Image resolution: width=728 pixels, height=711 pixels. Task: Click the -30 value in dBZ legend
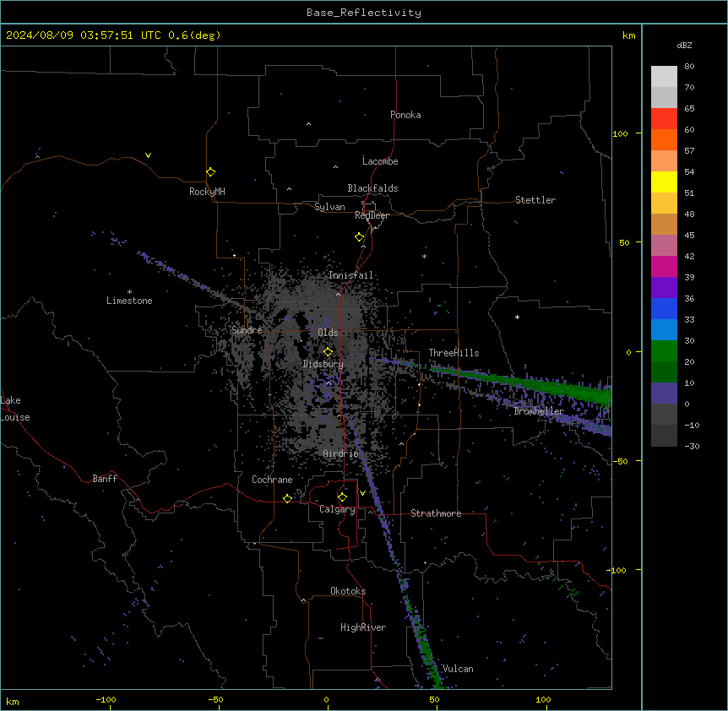[x=692, y=446]
